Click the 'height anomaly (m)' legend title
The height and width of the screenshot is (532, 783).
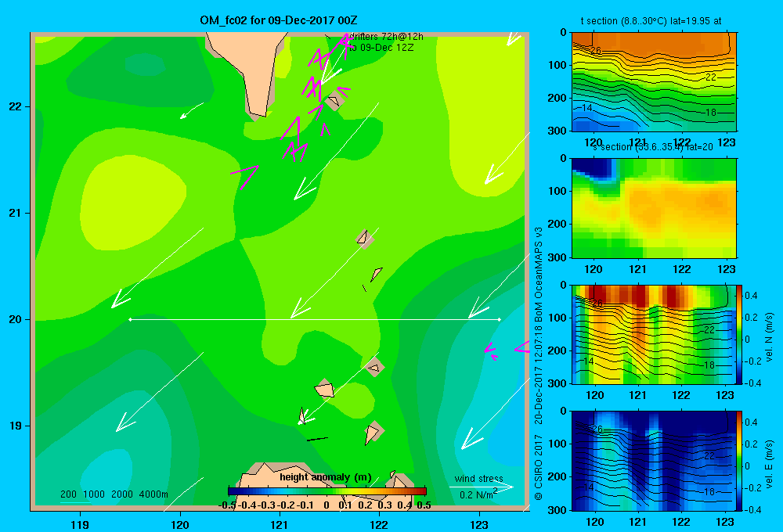coord(326,477)
